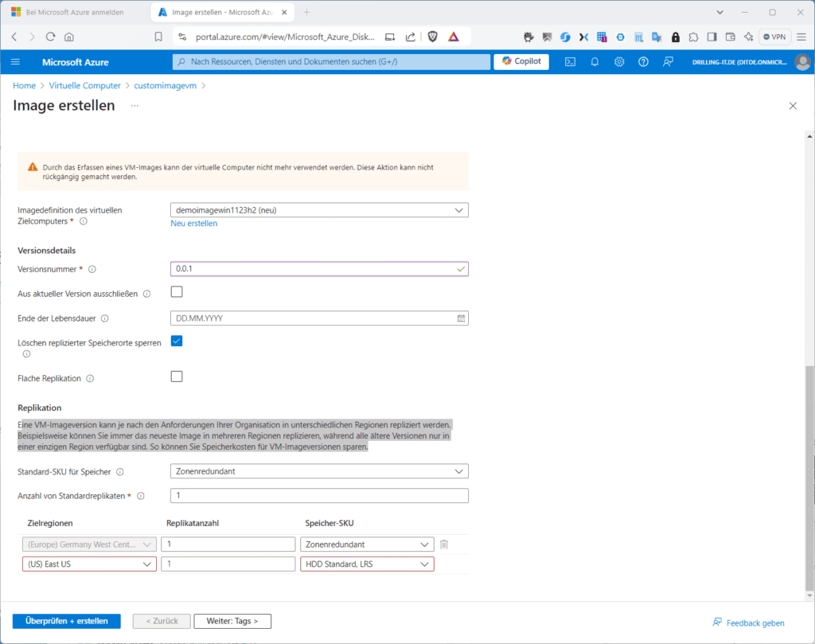Click the Brave shields icon
This screenshot has height=644, width=815.
[x=432, y=37]
